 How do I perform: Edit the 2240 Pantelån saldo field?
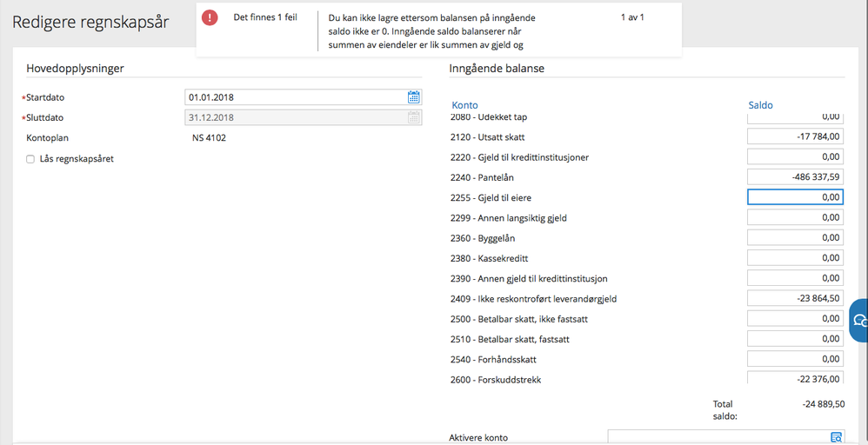tap(796, 177)
